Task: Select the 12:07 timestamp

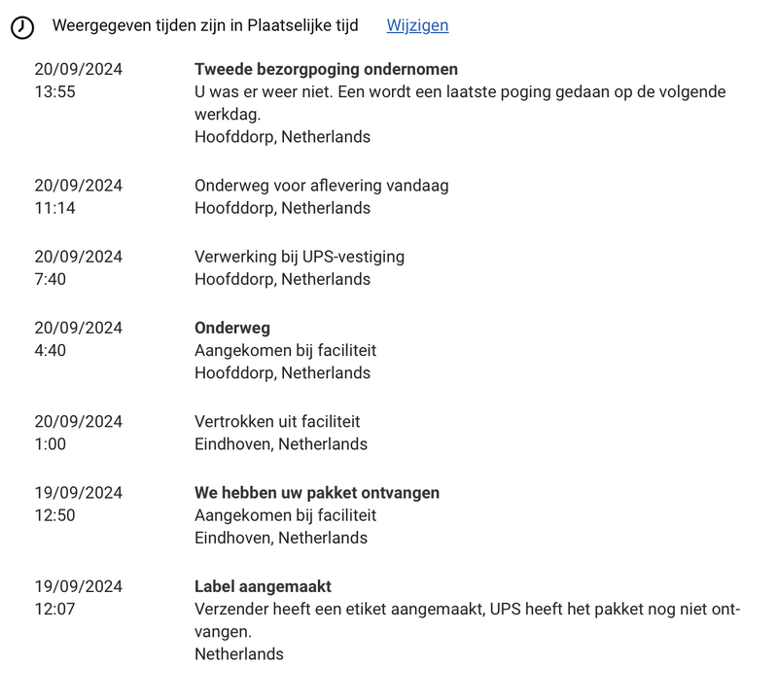Action: point(54,610)
